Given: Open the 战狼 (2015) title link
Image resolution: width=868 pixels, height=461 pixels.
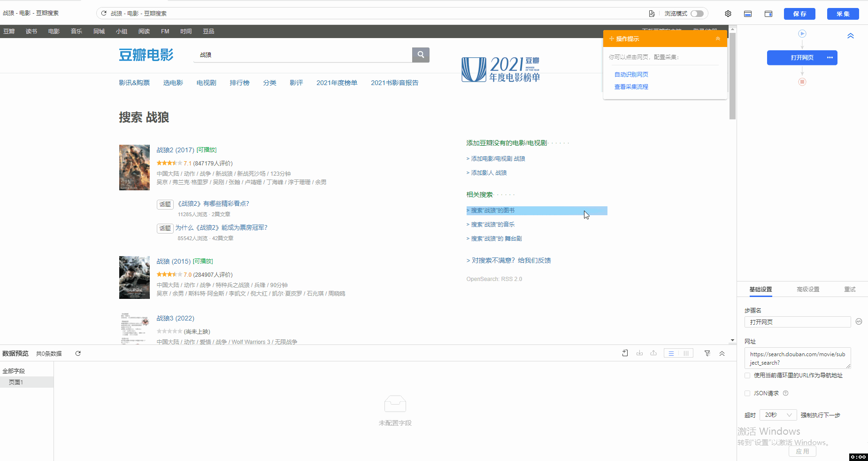Looking at the screenshot, I should pyautogui.click(x=173, y=261).
